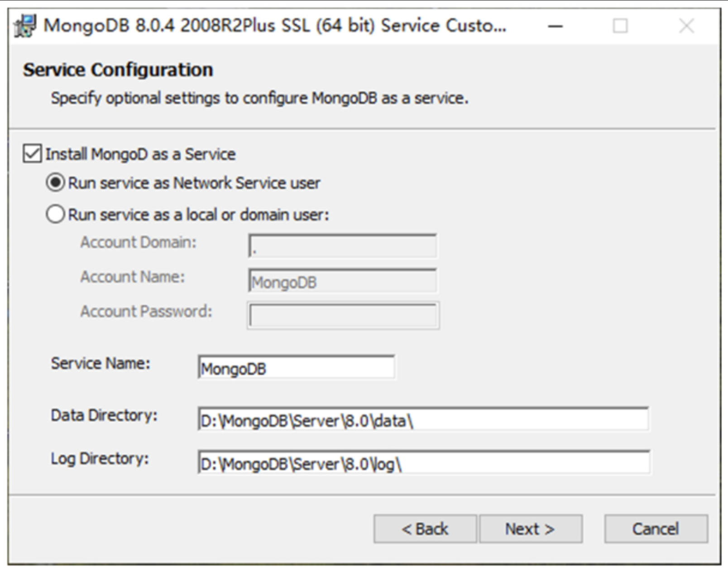
Task: Click the Install MongoD as a Service label
Action: [140, 154]
